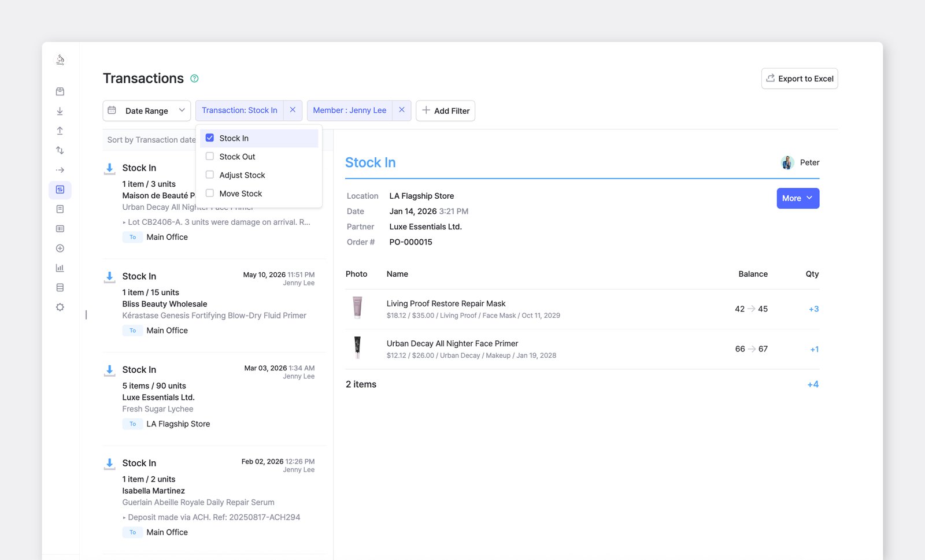Remove the Transaction: Stock In filter
The width and height of the screenshot is (925, 560).
click(293, 110)
